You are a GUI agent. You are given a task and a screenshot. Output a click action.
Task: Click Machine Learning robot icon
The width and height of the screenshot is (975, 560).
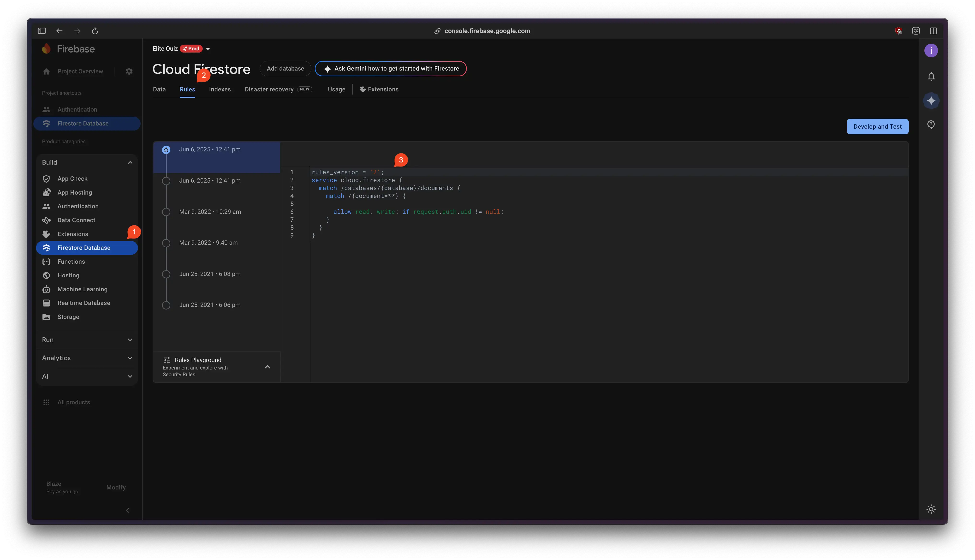coord(47,289)
